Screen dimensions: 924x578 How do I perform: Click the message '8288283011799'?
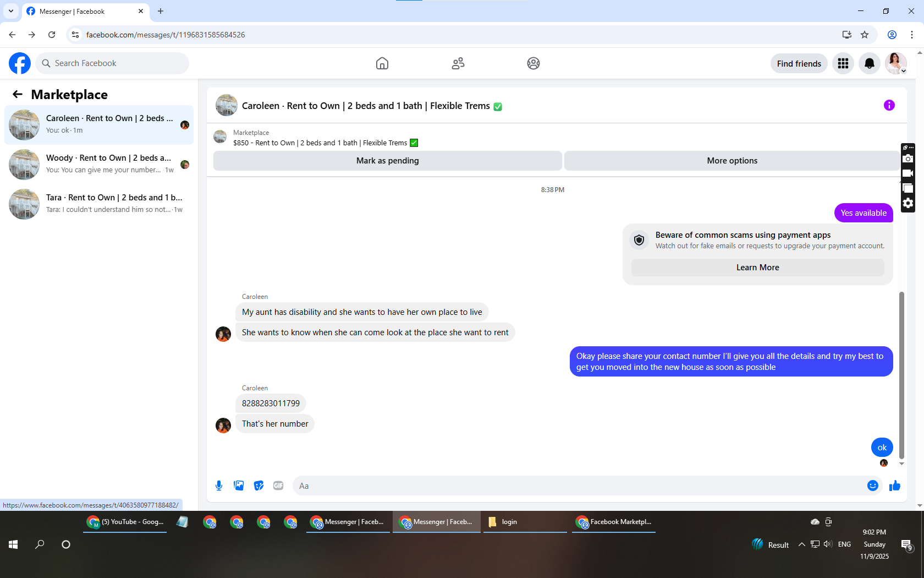click(271, 403)
